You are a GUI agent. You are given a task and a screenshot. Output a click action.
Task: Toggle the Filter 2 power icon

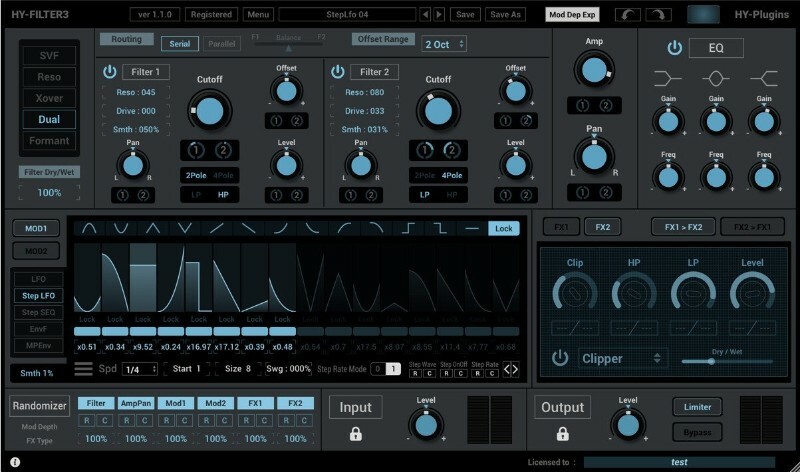(x=337, y=72)
